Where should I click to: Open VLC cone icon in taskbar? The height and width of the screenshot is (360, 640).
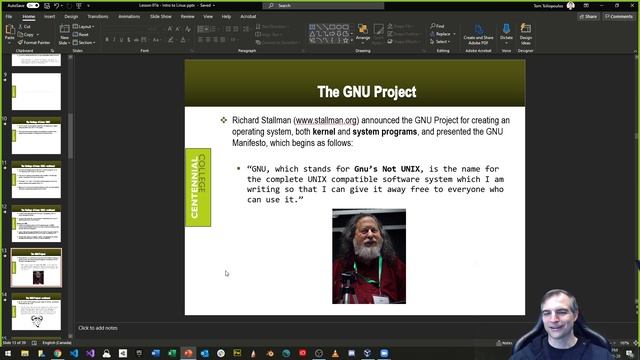(335, 353)
